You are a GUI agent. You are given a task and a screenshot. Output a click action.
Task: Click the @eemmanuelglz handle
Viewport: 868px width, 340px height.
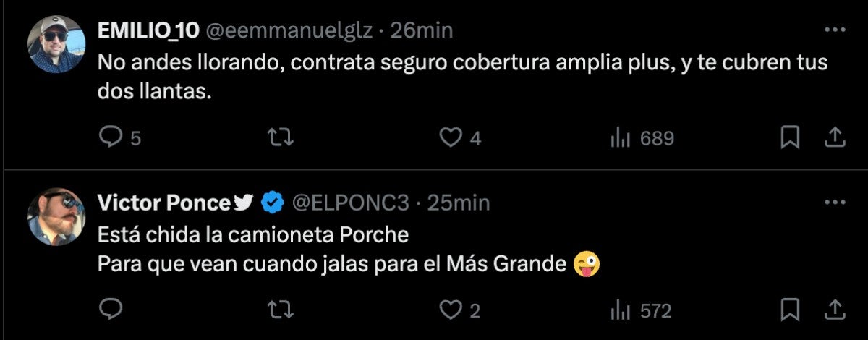tap(291, 30)
